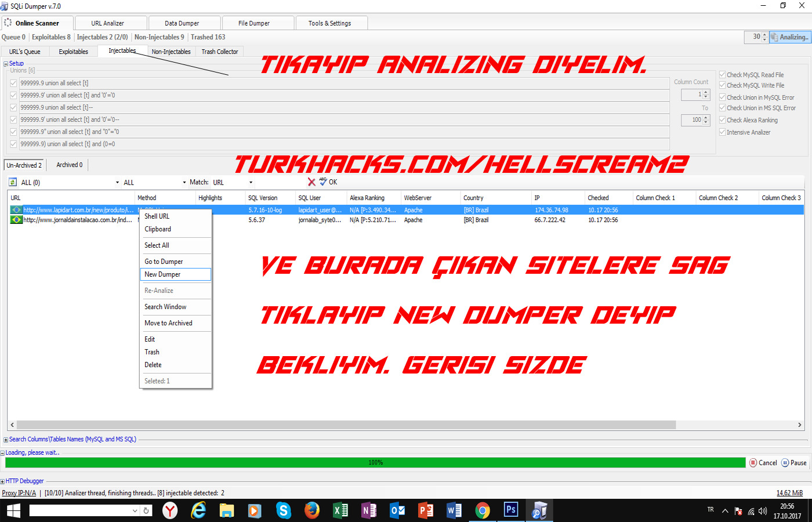Launch Google Chrome from the taskbar
The width and height of the screenshot is (812, 522).
[x=482, y=510]
